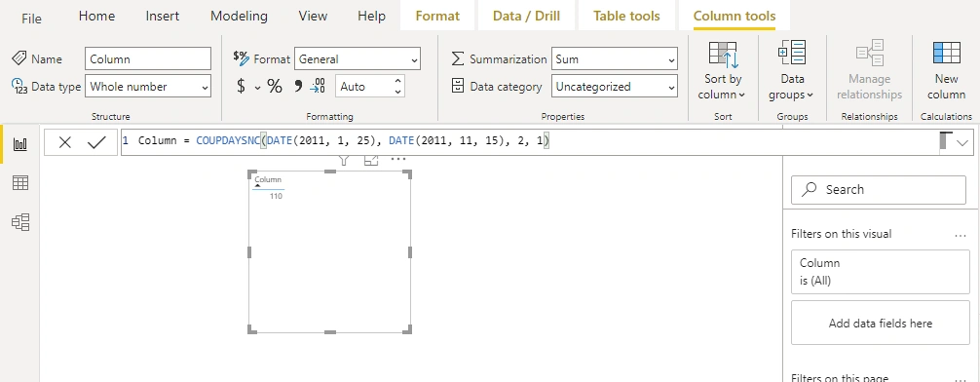The height and width of the screenshot is (382, 980).
Task: Switch to the Format tab
Action: (437, 17)
